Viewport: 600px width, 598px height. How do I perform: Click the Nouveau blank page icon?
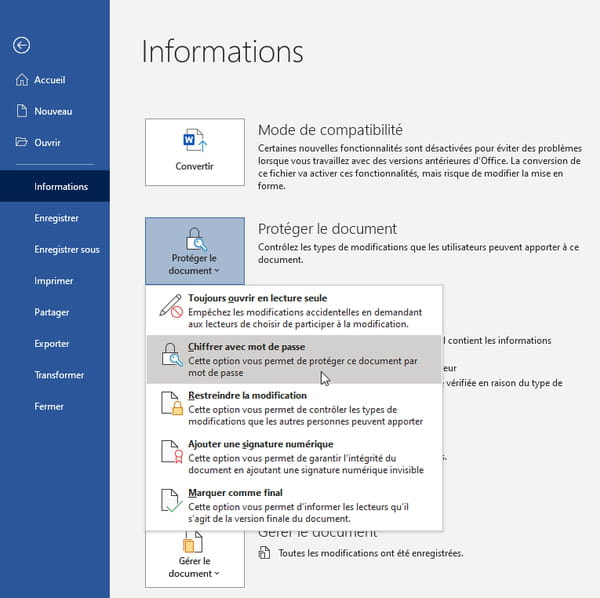click(22, 111)
